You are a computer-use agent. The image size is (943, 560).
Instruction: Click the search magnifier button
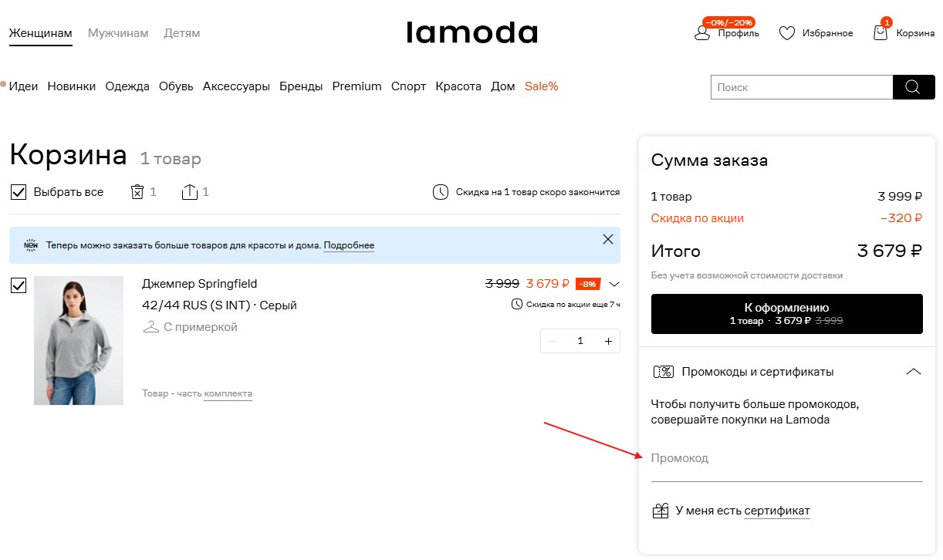tap(913, 87)
